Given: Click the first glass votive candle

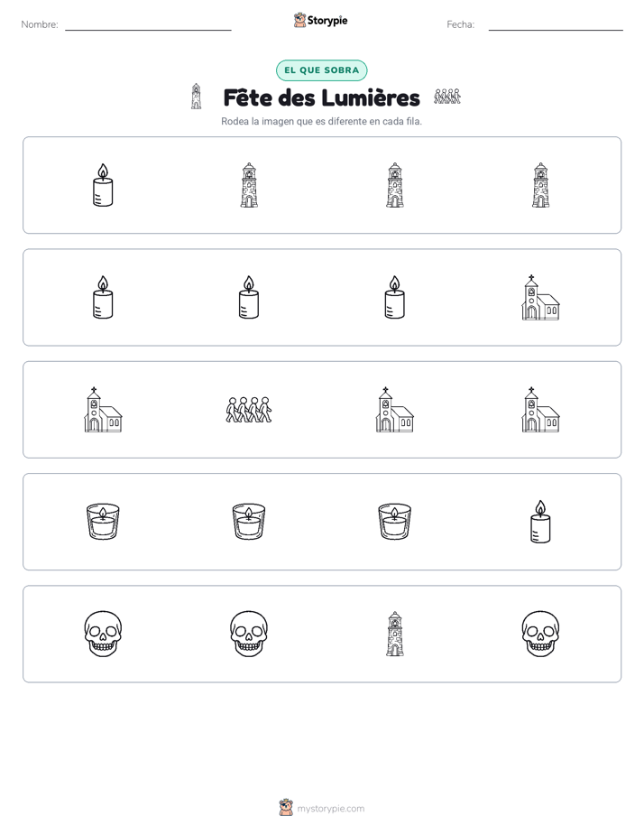Looking at the screenshot, I should [x=103, y=522].
